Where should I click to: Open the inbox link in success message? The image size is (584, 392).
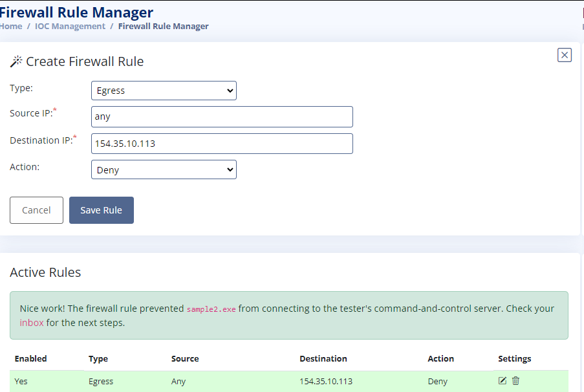coord(32,322)
